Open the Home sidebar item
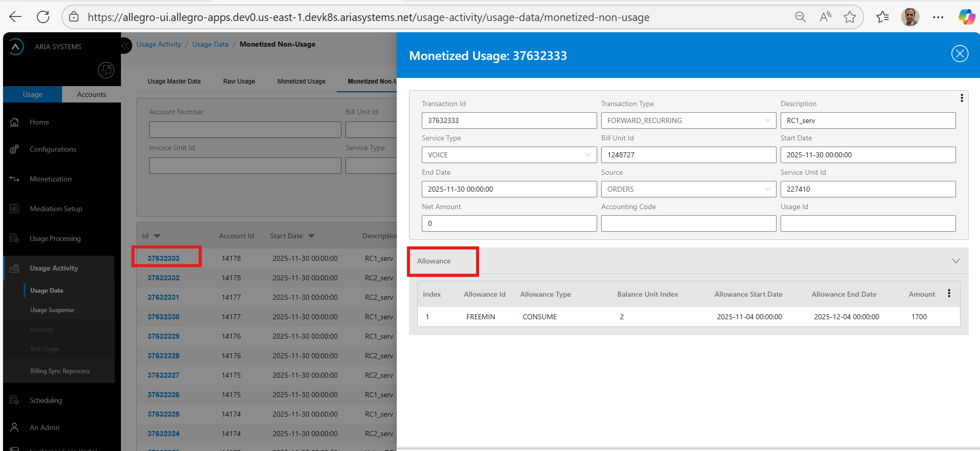Image resolution: width=980 pixels, height=451 pixels. click(x=39, y=122)
